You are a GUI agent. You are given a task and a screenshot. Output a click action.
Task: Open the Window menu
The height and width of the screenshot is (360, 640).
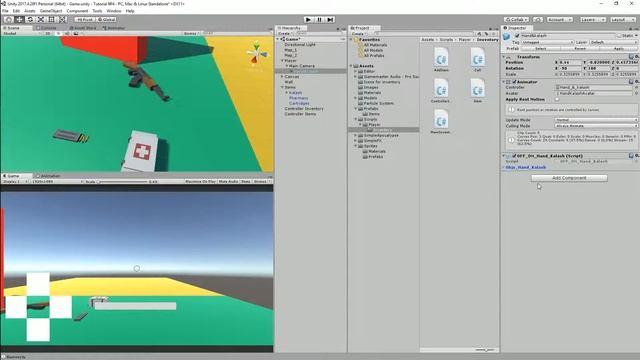point(114,11)
